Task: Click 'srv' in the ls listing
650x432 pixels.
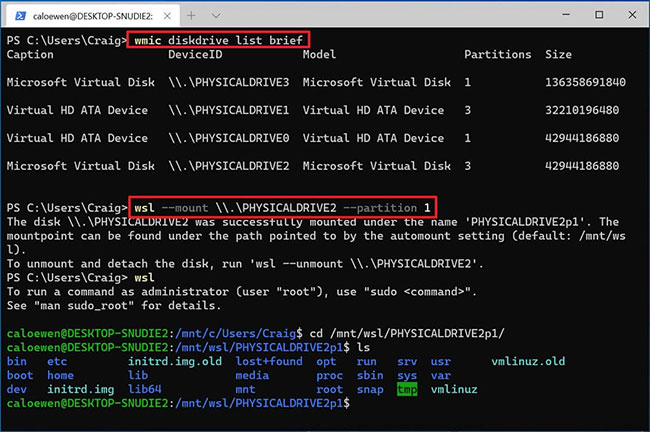Action: point(407,361)
